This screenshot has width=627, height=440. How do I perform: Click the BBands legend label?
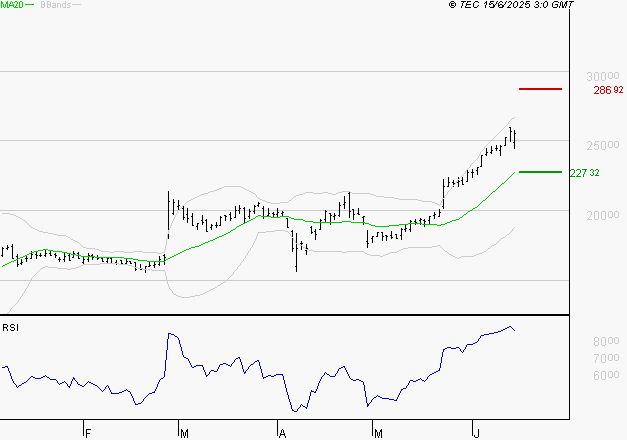[56, 5]
